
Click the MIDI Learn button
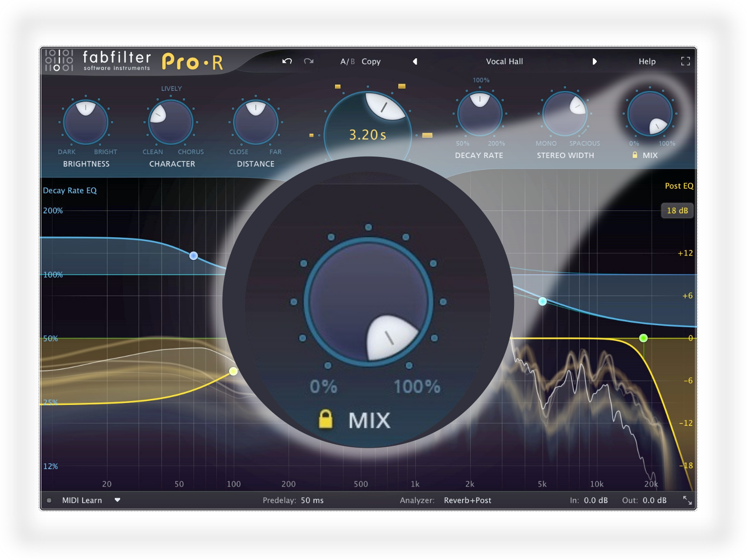pyautogui.click(x=82, y=500)
